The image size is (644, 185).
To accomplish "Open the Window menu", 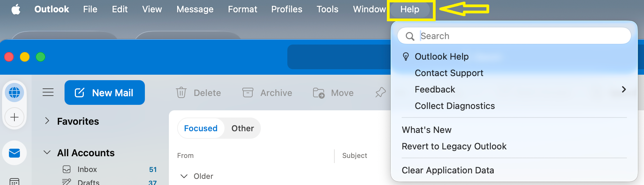I will click(369, 9).
